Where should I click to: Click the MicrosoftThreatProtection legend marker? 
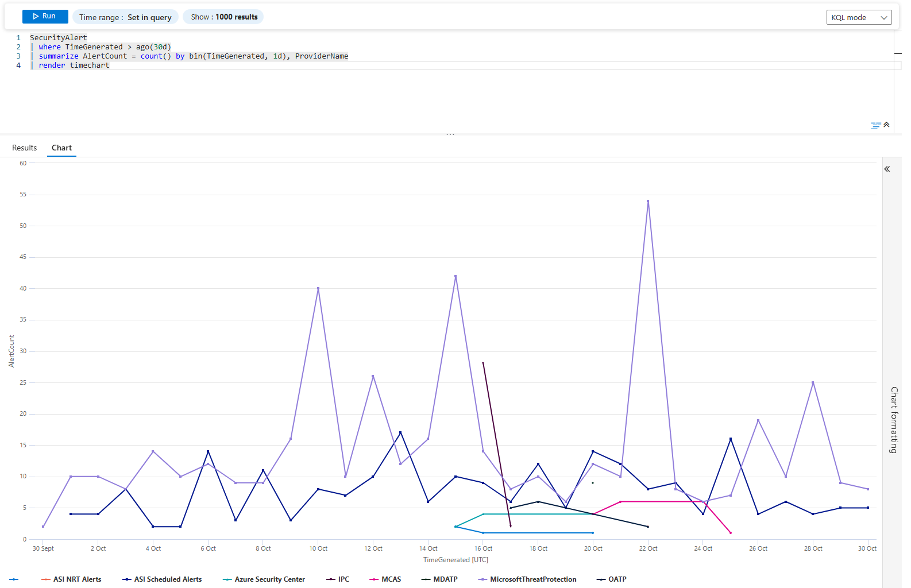tap(482, 579)
